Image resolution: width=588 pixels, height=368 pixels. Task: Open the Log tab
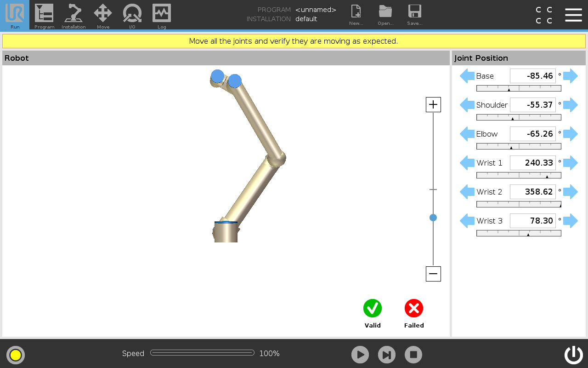pyautogui.click(x=162, y=15)
